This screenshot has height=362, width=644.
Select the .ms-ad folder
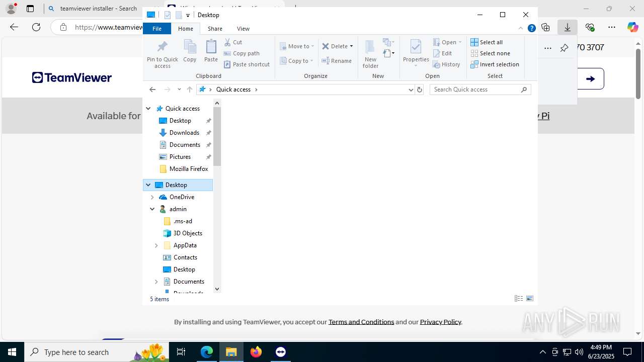click(x=183, y=221)
